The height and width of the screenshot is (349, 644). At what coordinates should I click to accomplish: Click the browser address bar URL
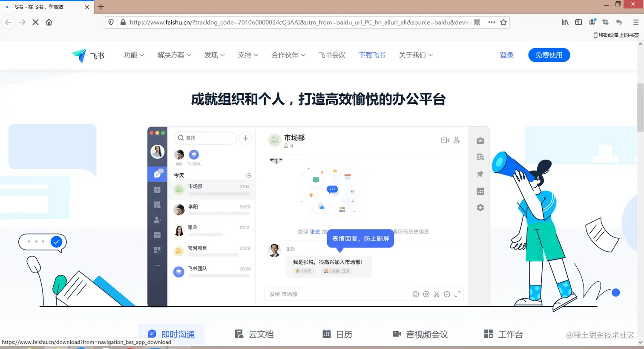[x=300, y=22]
